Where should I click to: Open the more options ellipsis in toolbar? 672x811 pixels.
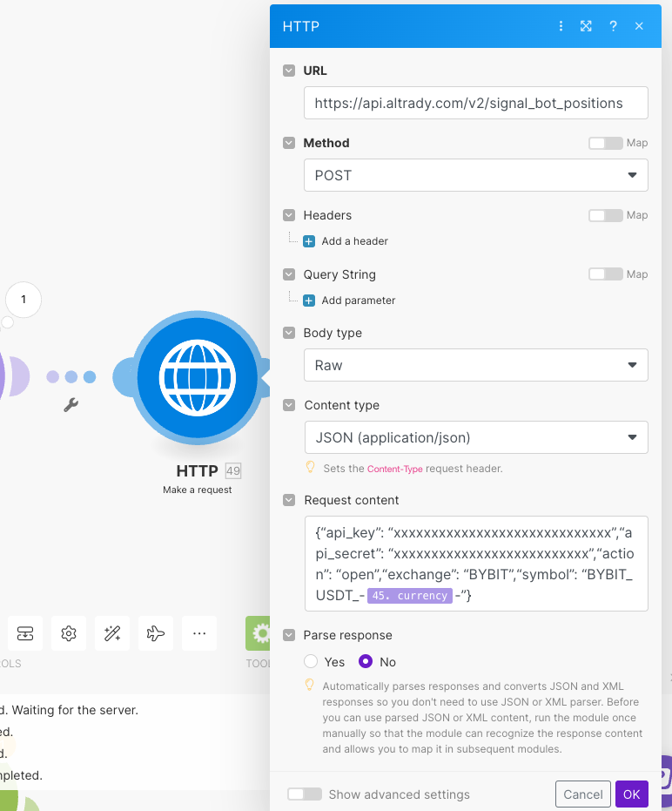coord(199,633)
